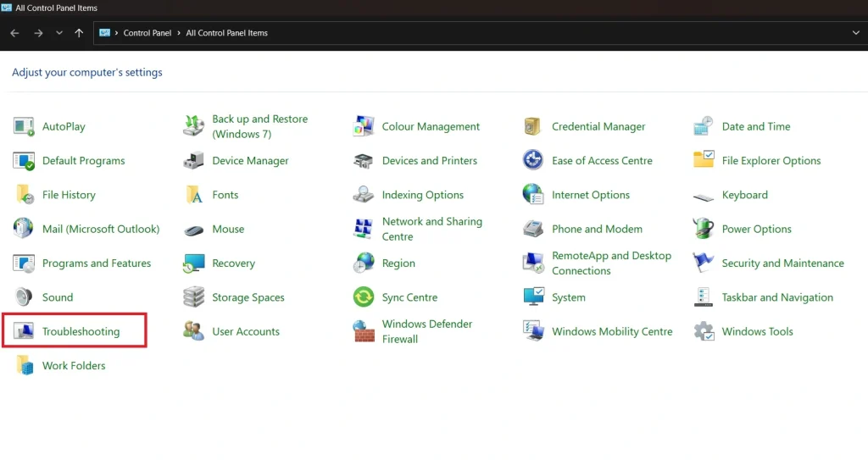Screen dimensions: 868x460
Task: Open the Windows Mobility Centre icon
Action: point(534,331)
